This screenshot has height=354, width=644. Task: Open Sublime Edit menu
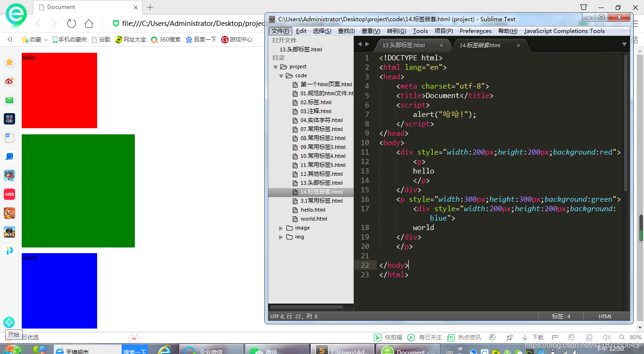point(301,31)
